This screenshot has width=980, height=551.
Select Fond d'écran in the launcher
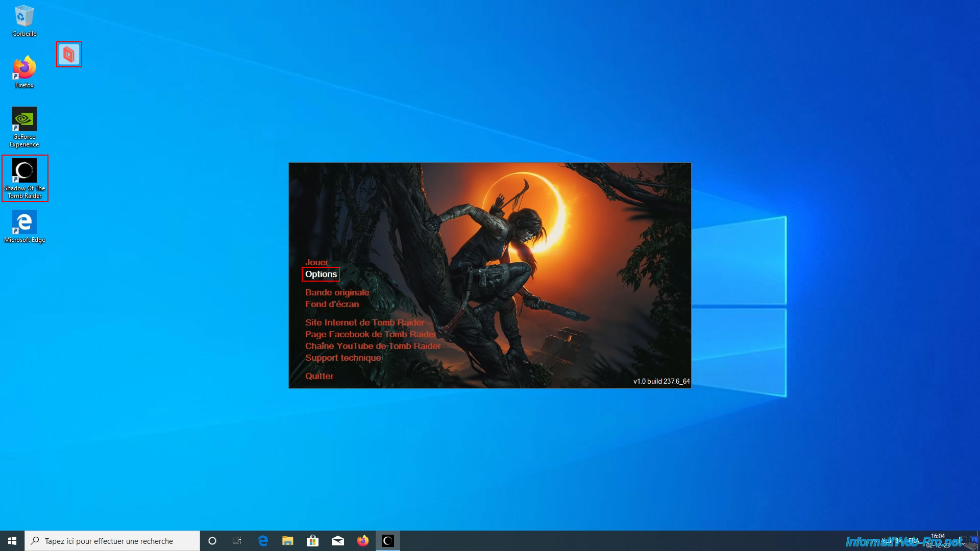pyautogui.click(x=332, y=304)
